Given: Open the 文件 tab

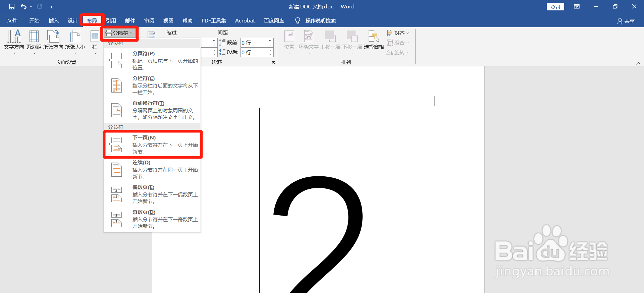Looking at the screenshot, I should coord(12,20).
